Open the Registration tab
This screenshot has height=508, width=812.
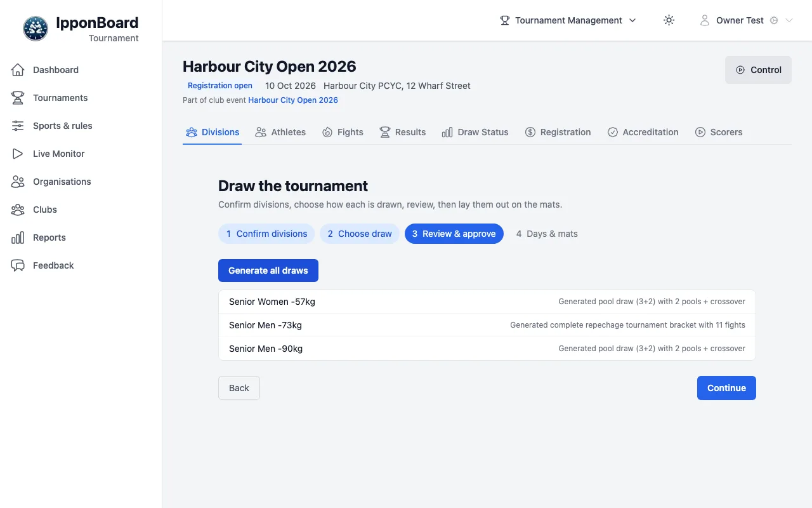(x=558, y=132)
